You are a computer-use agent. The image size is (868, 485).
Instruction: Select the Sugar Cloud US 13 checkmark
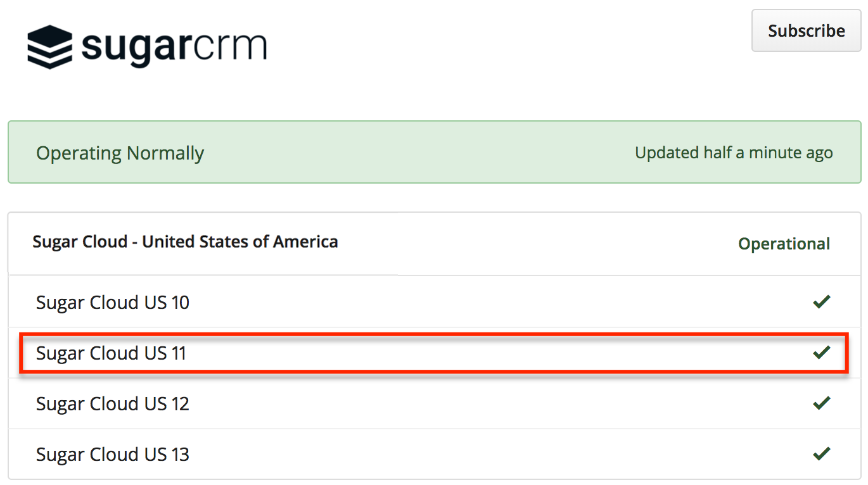821,453
